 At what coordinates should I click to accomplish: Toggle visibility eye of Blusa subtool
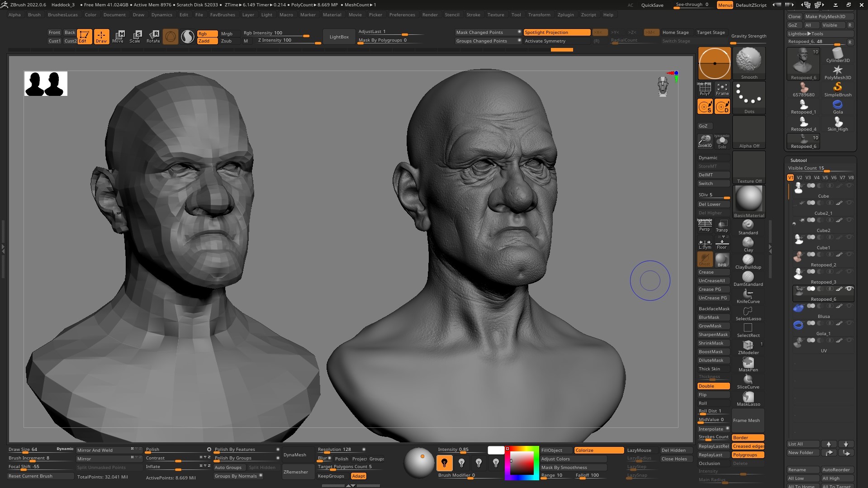coord(849,306)
